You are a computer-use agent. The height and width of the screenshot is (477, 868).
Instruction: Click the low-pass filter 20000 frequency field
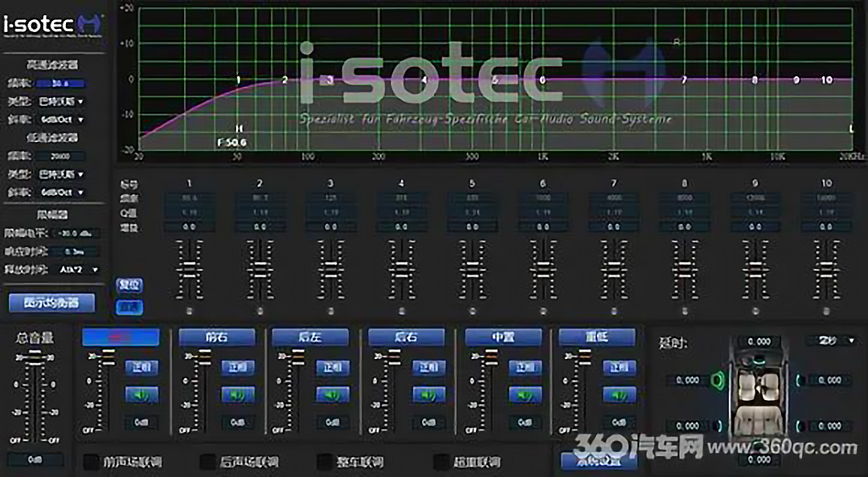coord(60,157)
